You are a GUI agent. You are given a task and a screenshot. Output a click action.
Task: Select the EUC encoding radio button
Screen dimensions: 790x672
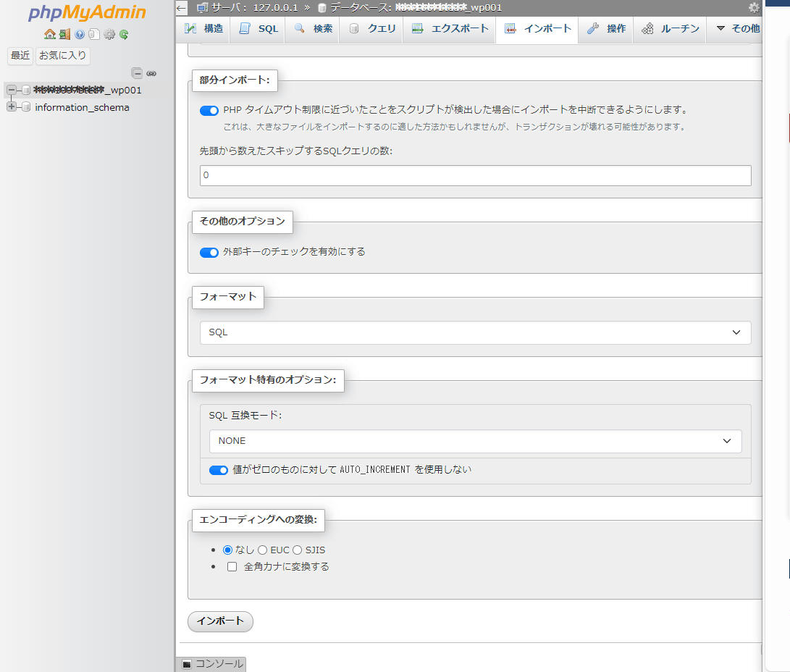262,550
